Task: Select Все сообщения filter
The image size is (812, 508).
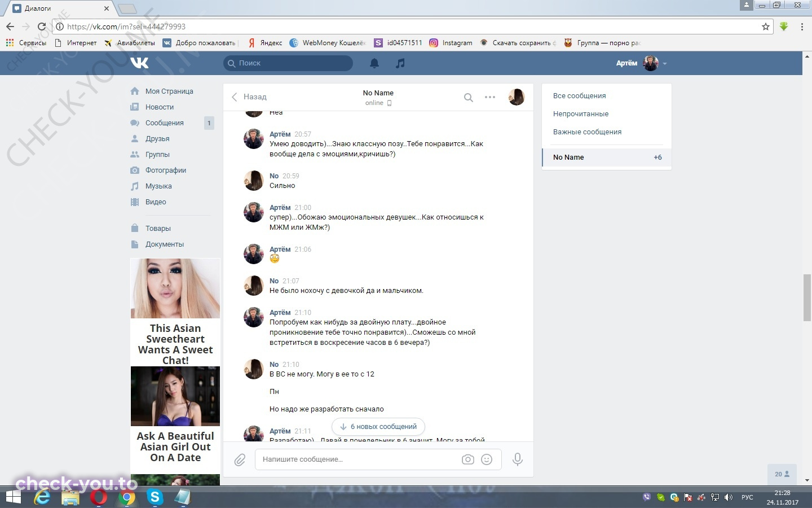Action: 607,96
